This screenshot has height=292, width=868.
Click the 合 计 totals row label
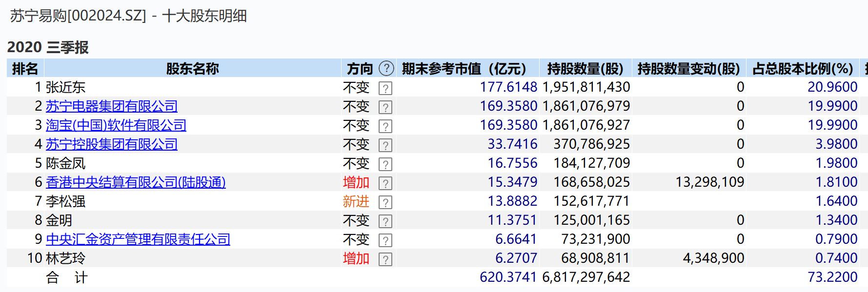tap(66, 277)
